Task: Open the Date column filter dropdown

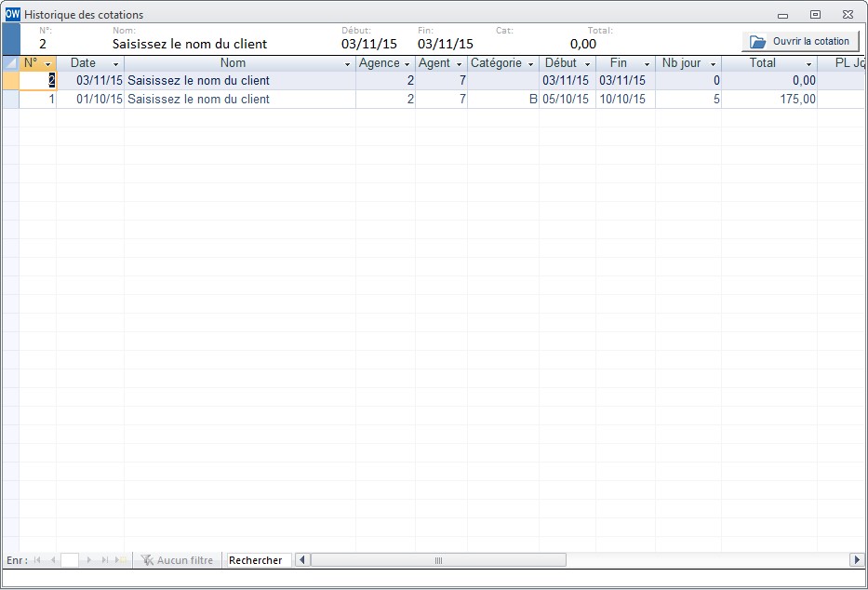Action: point(115,64)
